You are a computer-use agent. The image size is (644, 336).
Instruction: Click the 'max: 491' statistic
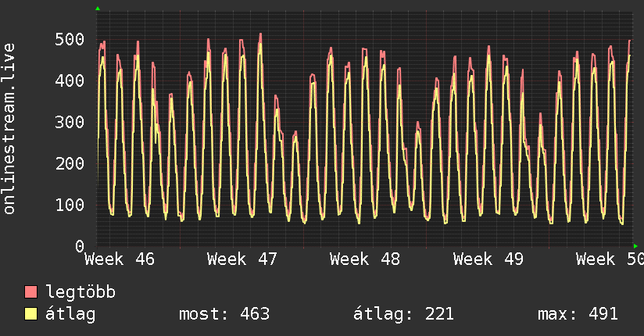(578, 314)
